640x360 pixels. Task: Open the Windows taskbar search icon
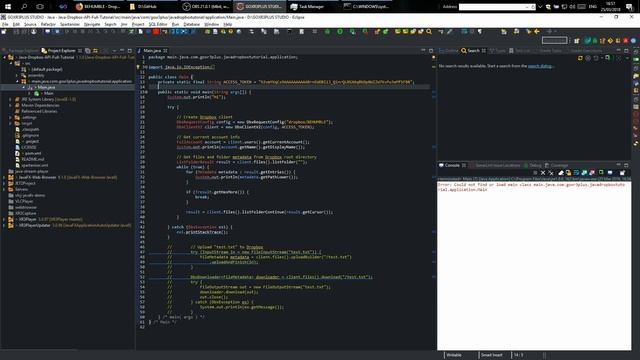pyautogui.click(x=24, y=7)
